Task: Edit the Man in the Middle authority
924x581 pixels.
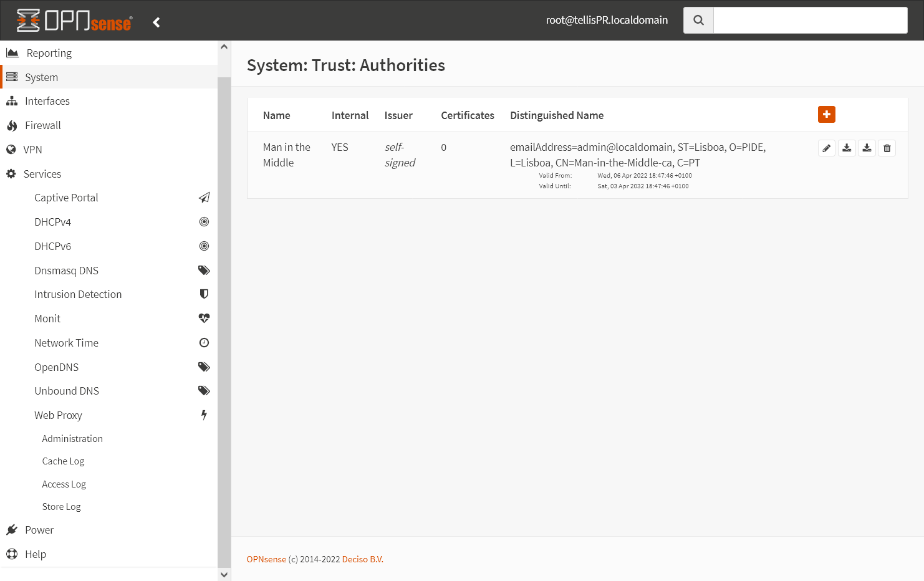Action: (x=826, y=148)
